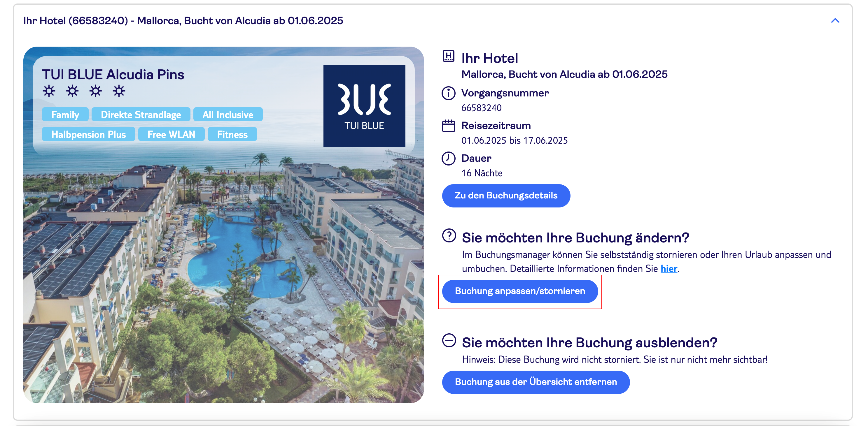
Task: Click Buchung aus der Übersicht entfernen
Action: coord(535,382)
